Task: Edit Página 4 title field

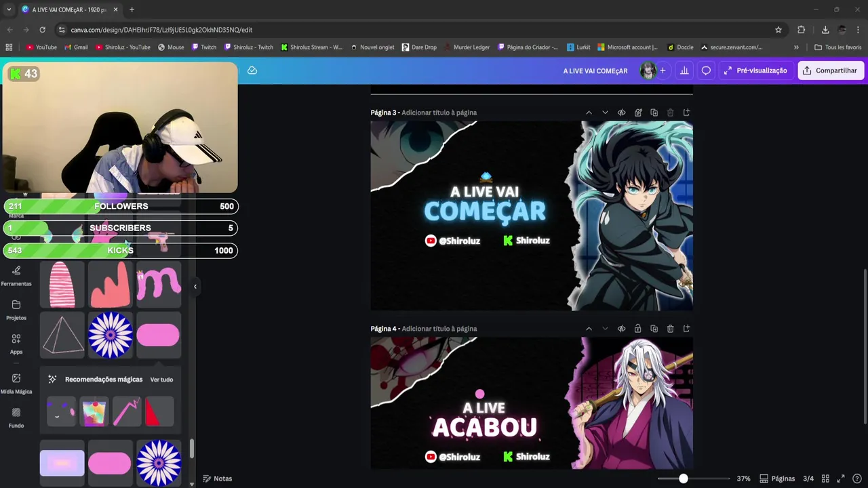Action: click(x=439, y=329)
